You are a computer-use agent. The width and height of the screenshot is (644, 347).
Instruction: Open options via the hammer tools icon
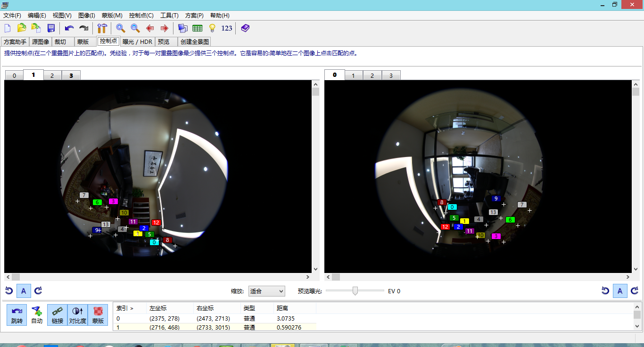pos(102,28)
